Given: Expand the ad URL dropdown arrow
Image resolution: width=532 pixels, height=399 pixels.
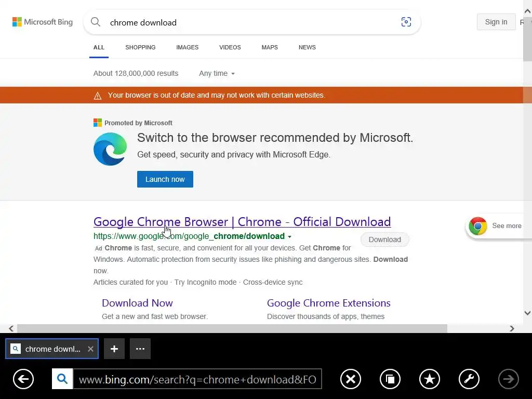Looking at the screenshot, I should [289, 236].
